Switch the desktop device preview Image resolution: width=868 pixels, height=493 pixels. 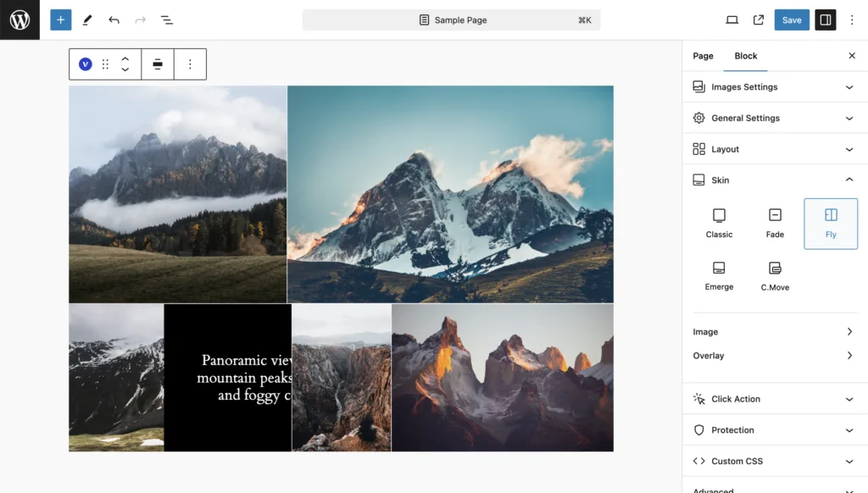pos(732,20)
